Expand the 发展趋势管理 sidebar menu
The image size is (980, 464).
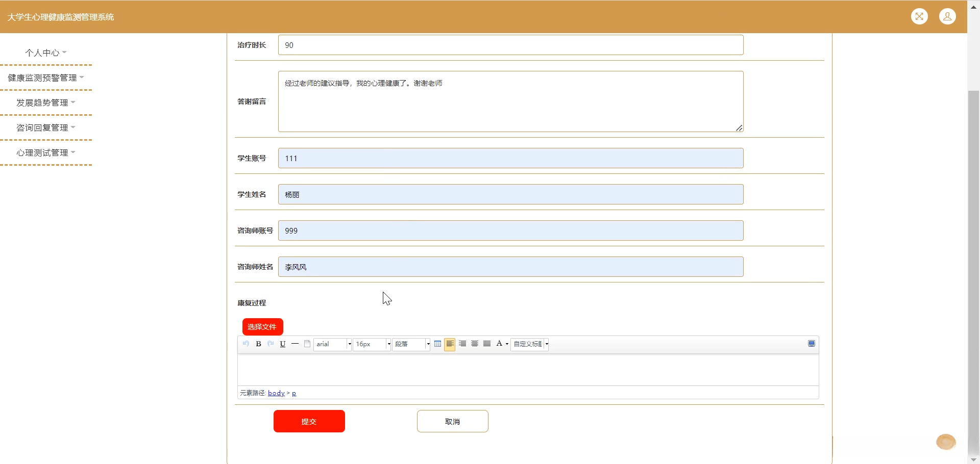(46, 102)
